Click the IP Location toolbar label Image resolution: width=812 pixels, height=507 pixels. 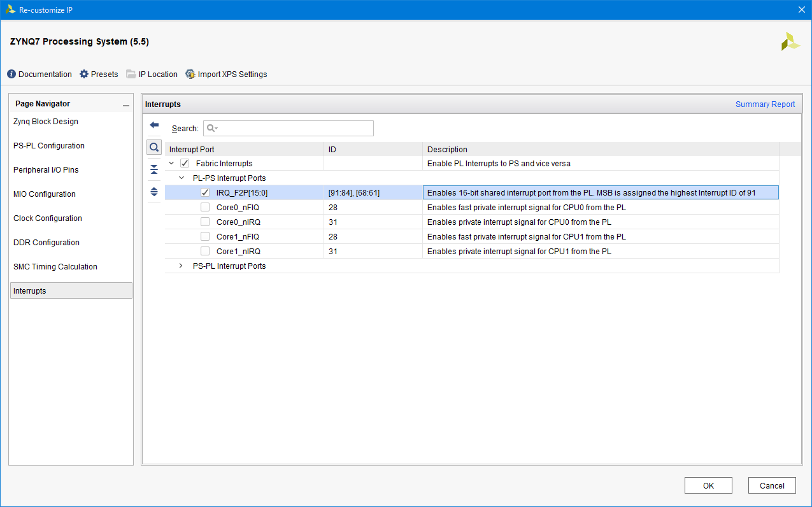[x=158, y=75]
